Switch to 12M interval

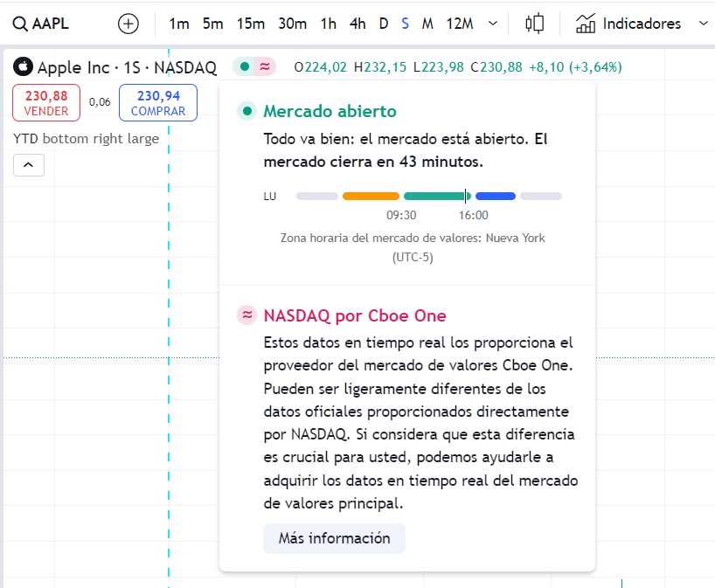(460, 24)
